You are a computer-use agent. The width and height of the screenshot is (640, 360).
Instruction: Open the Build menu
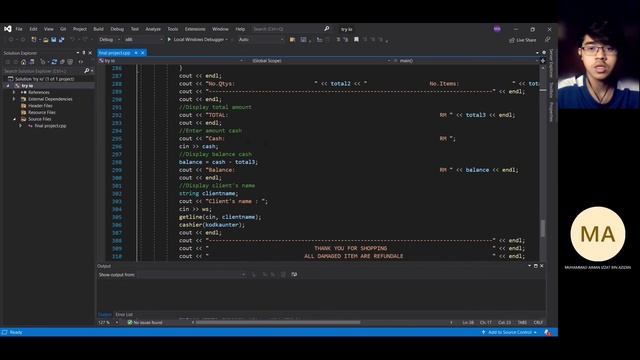(x=98, y=29)
